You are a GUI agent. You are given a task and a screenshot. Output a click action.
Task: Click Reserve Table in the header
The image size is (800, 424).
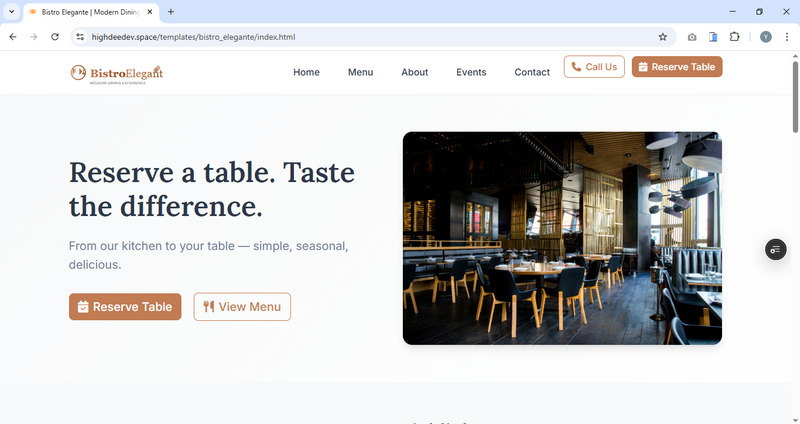(677, 67)
